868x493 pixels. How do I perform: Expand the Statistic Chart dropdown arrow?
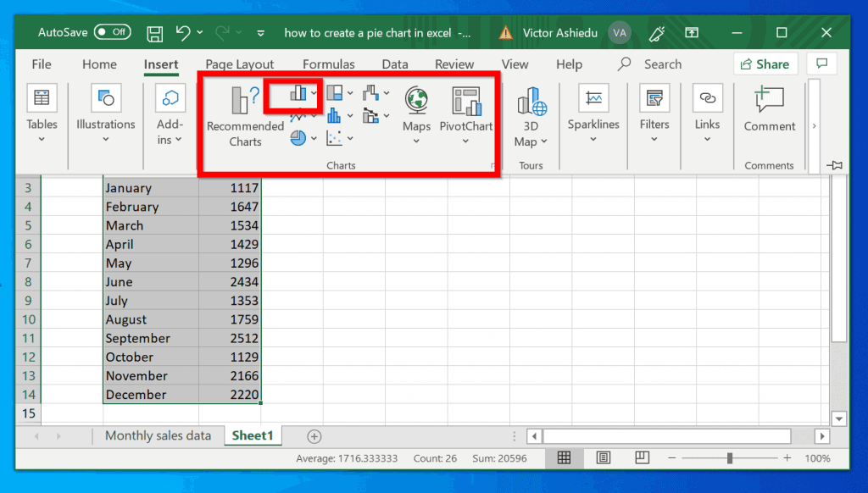tap(350, 116)
